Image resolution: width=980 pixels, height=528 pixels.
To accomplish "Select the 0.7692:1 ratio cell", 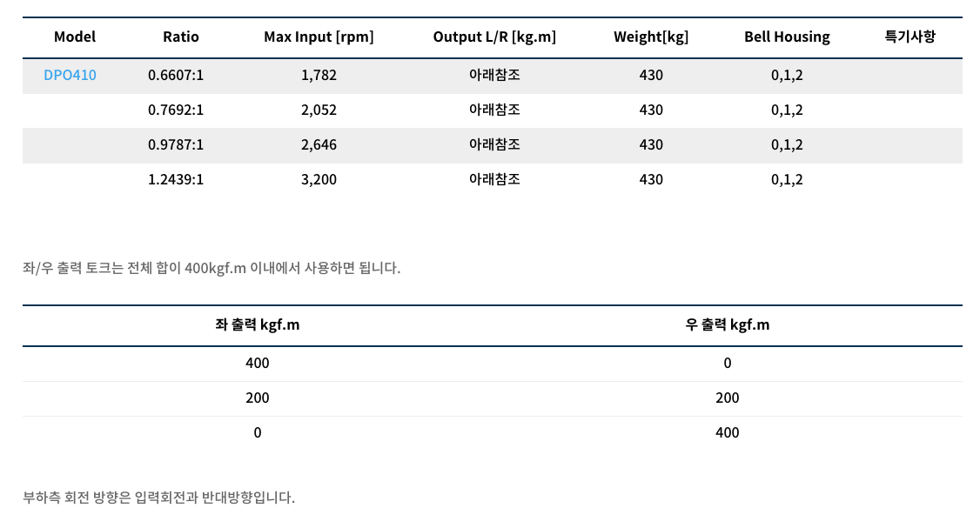I will [x=176, y=110].
